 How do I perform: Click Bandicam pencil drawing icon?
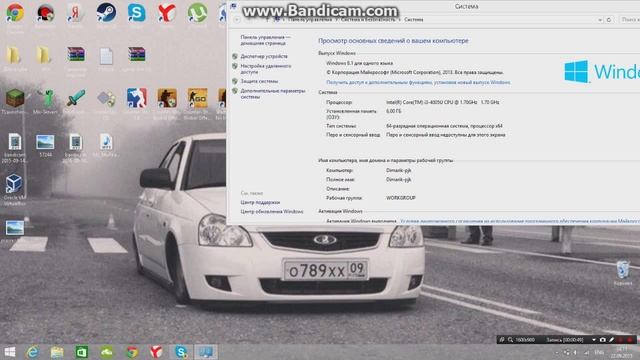611,340
